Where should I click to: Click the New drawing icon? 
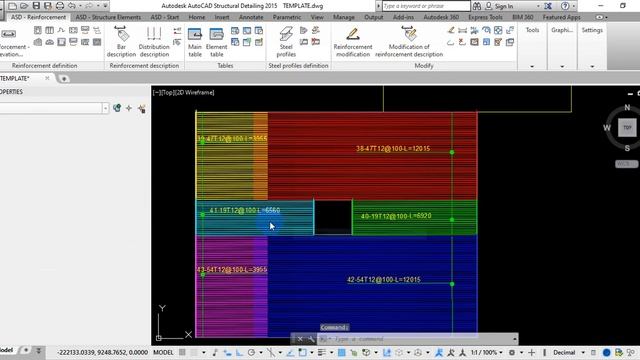point(13,6)
